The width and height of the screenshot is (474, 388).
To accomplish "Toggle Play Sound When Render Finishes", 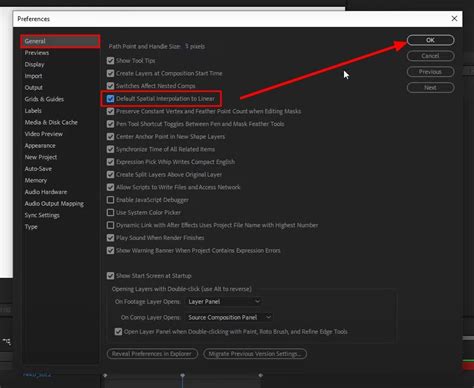I will pyautogui.click(x=110, y=238).
